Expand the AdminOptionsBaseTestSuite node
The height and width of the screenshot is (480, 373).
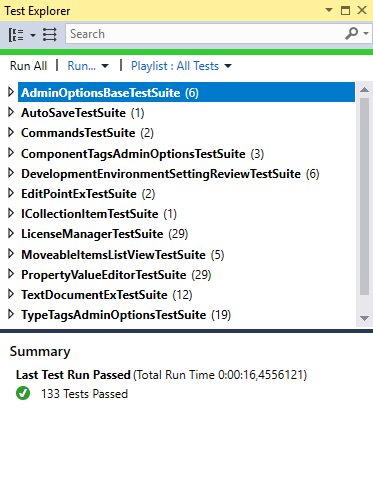click(x=11, y=92)
